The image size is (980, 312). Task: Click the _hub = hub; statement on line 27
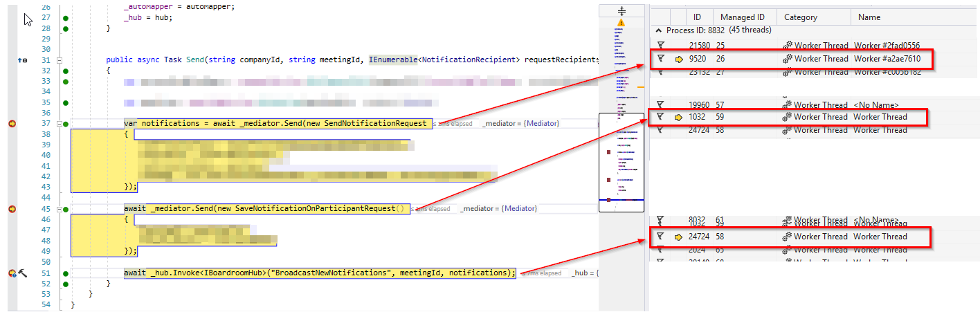(x=148, y=18)
